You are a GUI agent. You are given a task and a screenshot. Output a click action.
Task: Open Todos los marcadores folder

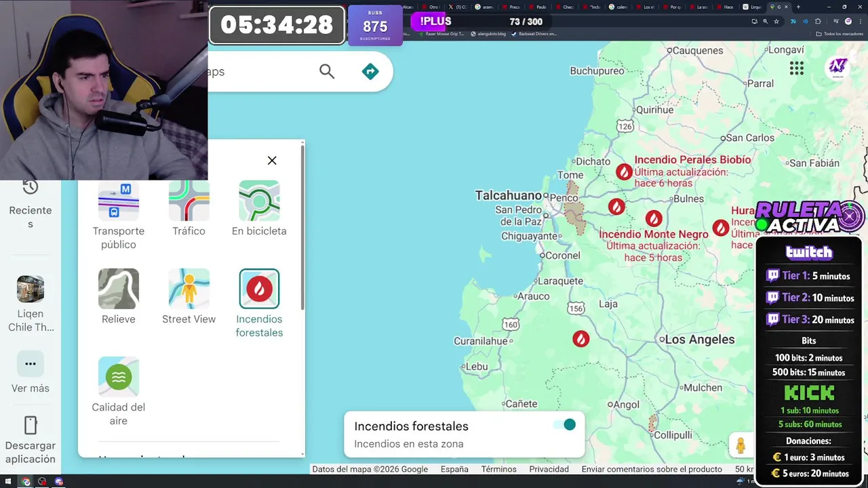840,34
